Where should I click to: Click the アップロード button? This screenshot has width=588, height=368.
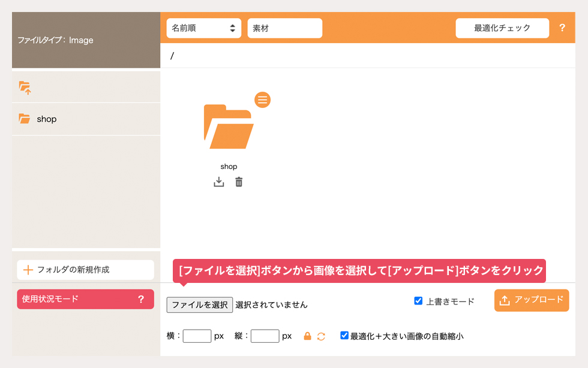coord(532,300)
